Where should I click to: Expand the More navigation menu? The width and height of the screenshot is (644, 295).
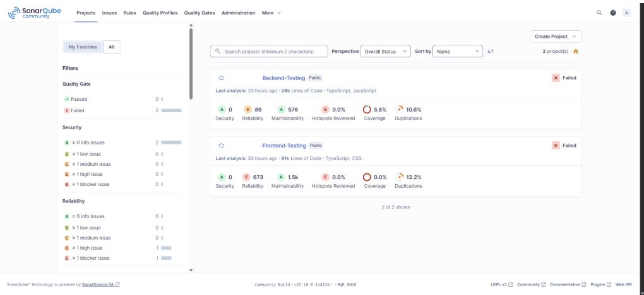pos(271,13)
